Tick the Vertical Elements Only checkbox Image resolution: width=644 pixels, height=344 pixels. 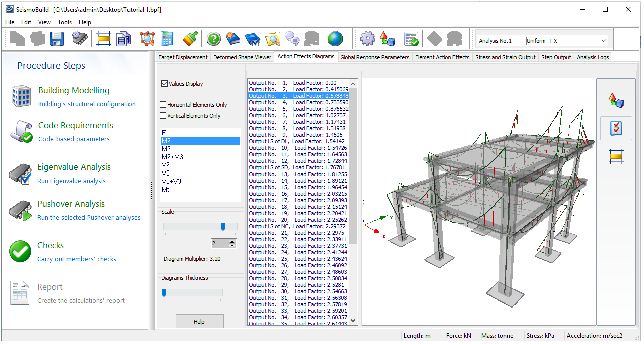pos(163,116)
